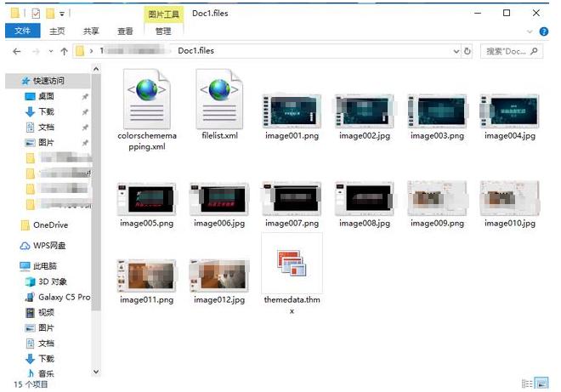Viewport: 561px width, 392px height.
Task: Go up one folder level
Action: click(x=64, y=52)
